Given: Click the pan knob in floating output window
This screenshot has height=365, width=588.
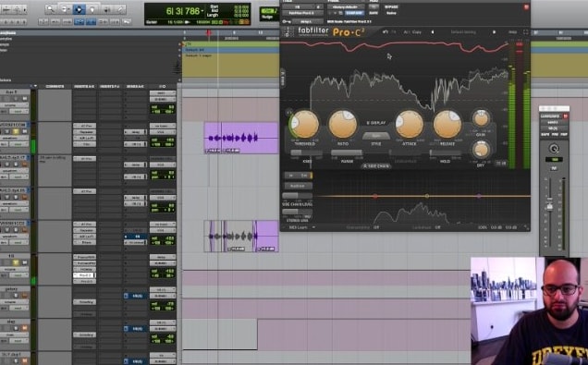Looking at the screenshot, I should [x=554, y=149].
